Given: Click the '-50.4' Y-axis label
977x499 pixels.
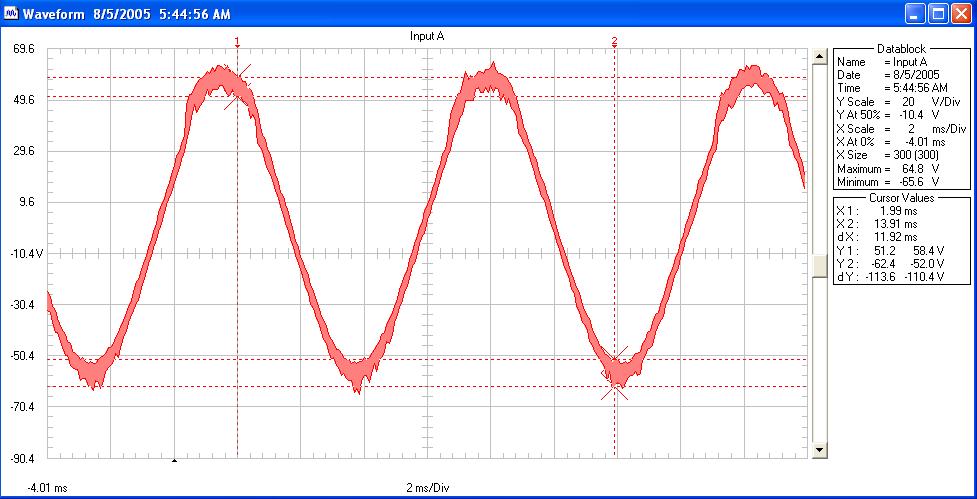Looking at the screenshot, I should click(x=24, y=356).
